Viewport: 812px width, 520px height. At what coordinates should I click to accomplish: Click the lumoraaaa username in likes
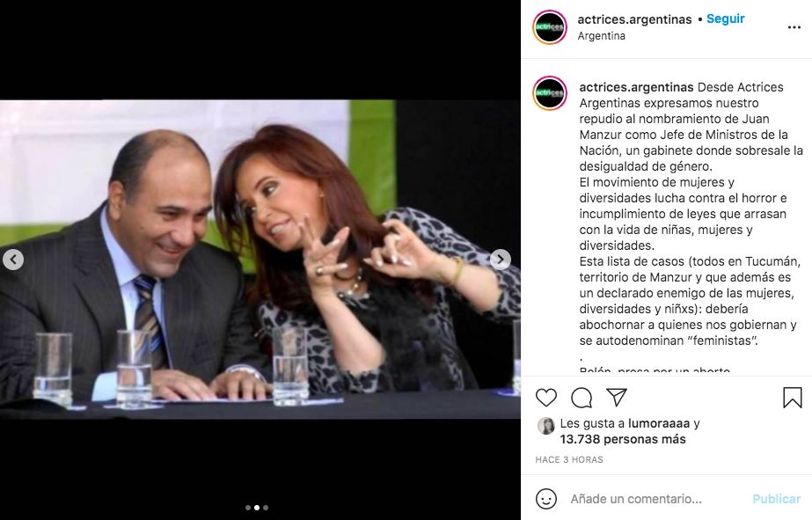click(659, 423)
